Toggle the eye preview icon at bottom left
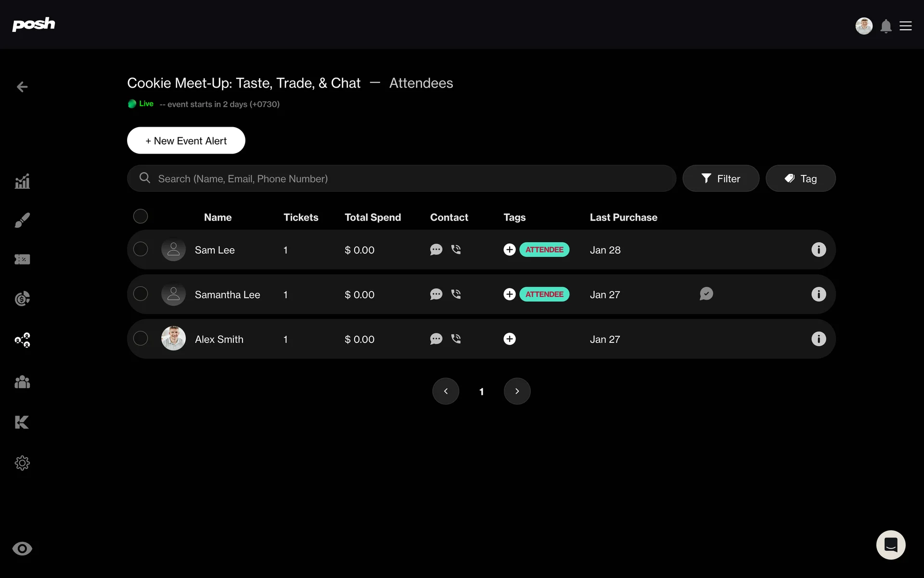Image resolution: width=924 pixels, height=578 pixels. tap(22, 549)
